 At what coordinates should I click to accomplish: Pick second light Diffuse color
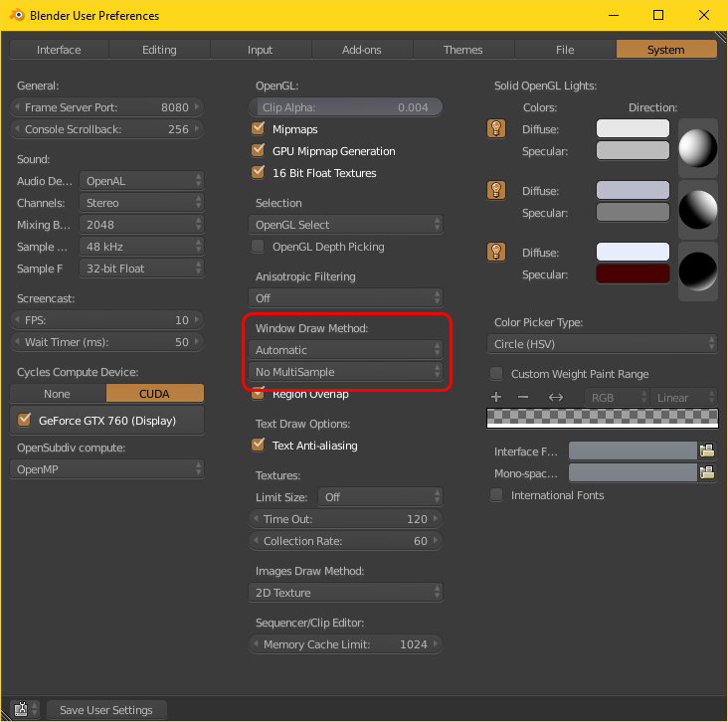pyautogui.click(x=633, y=190)
